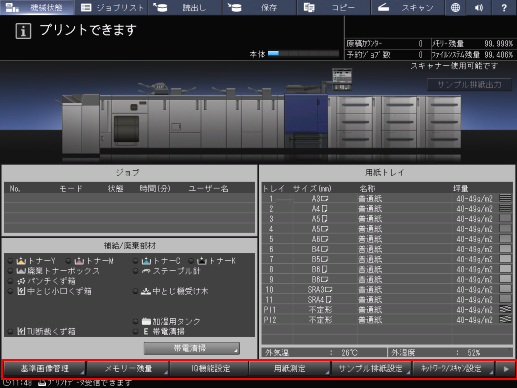Open the 読出し (recall) tab
This screenshot has height=388, width=517.
(185, 7)
